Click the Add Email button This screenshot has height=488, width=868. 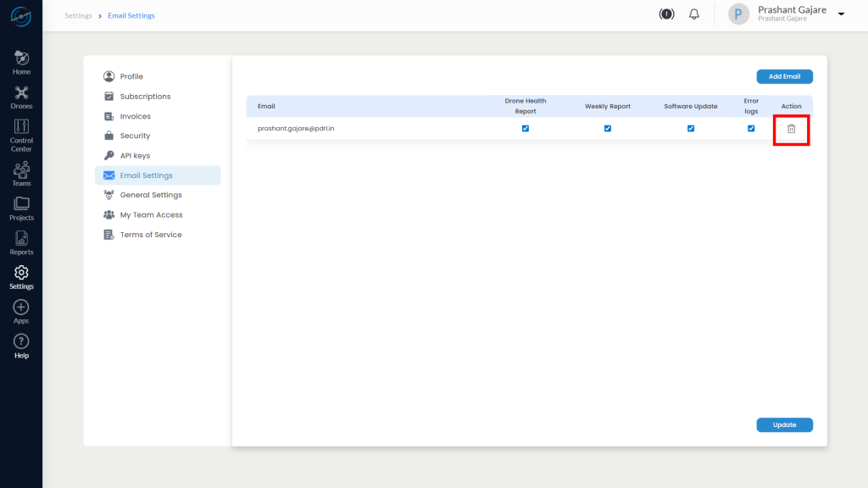(784, 76)
